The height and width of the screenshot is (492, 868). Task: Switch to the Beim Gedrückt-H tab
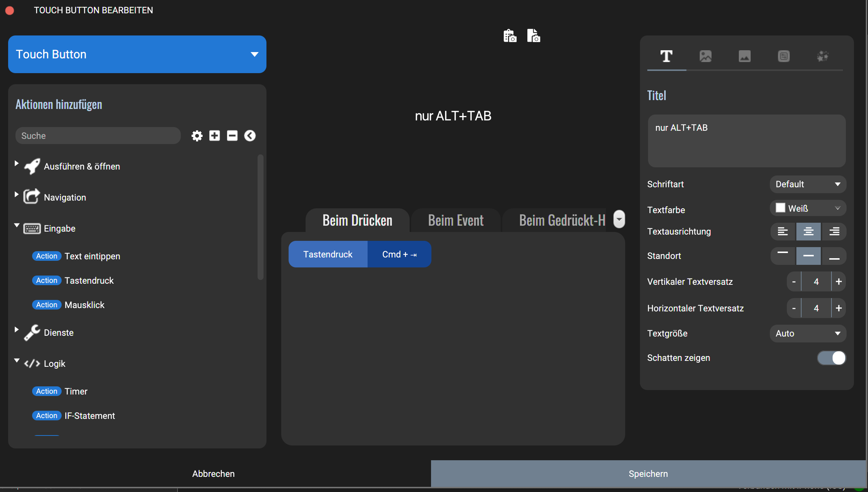pyautogui.click(x=561, y=221)
